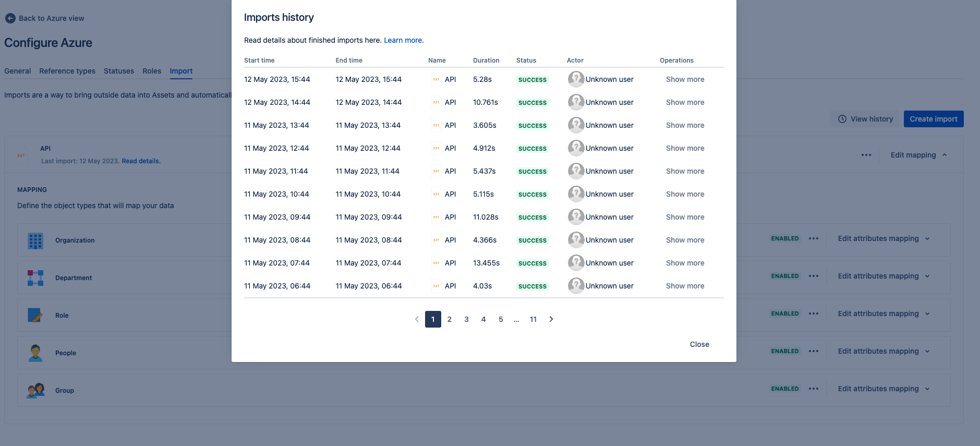Show more for the 11 May 10:44 import
Image resolution: width=980 pixels, height=446 pixels.
pyautogui.click(x=685, y=194)
